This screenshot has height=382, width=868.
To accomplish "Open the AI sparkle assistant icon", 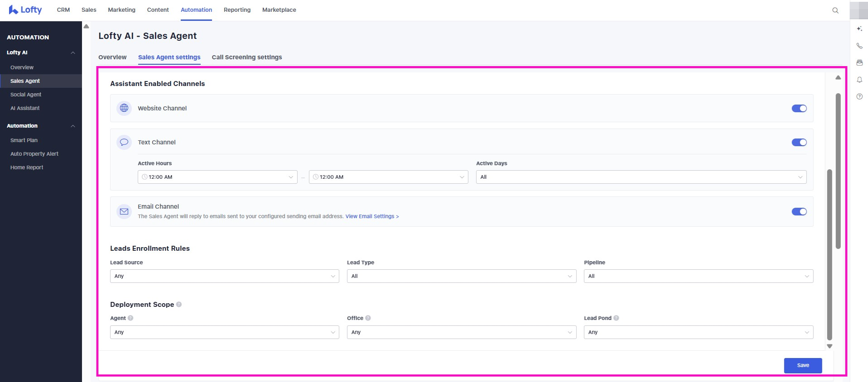I will click(859, 29).
